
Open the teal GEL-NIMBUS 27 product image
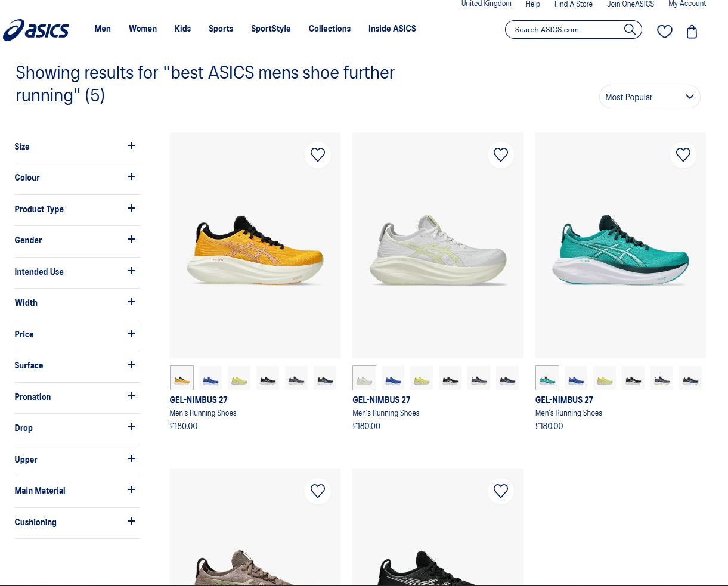point(621,246)
